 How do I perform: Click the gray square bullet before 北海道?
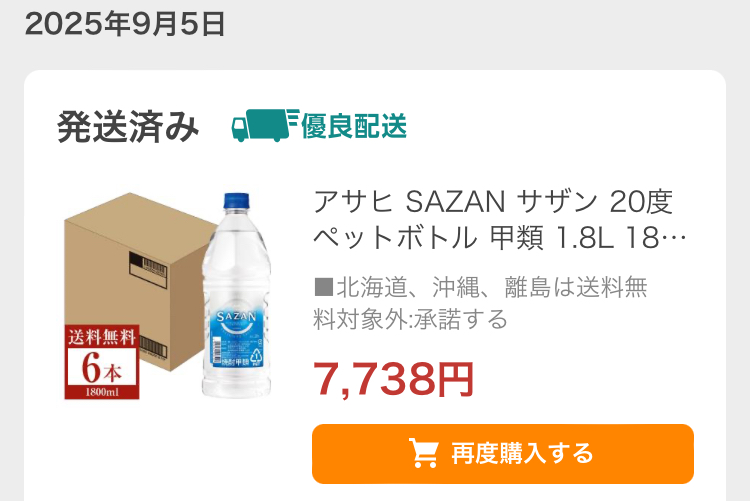(x=323, y=287)
